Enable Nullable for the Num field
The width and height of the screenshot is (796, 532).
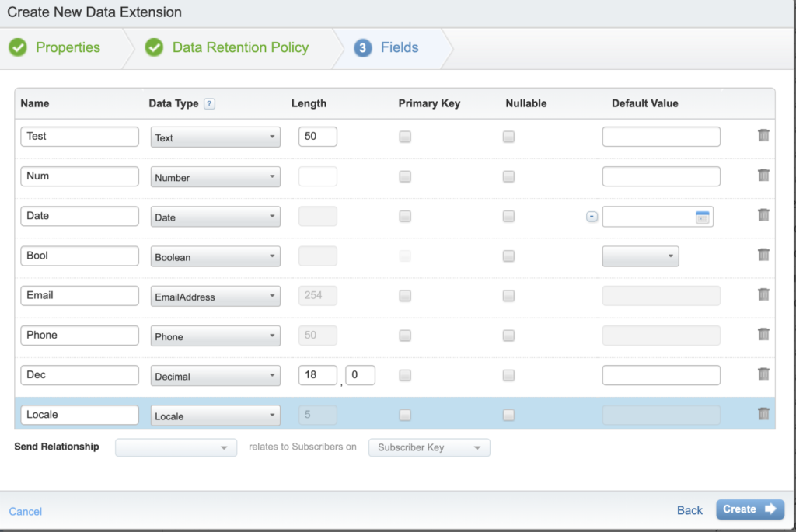click(508, 176)
